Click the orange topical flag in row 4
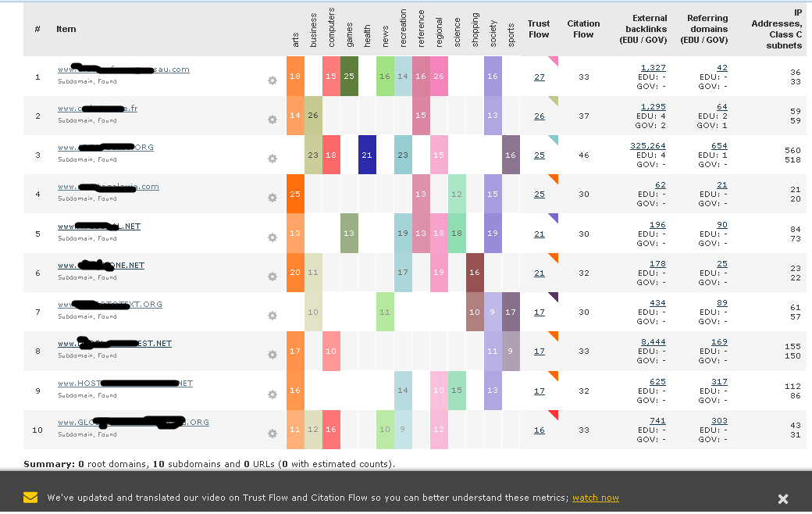The height and width of the screenshot is (514, 812). (554, 179)
